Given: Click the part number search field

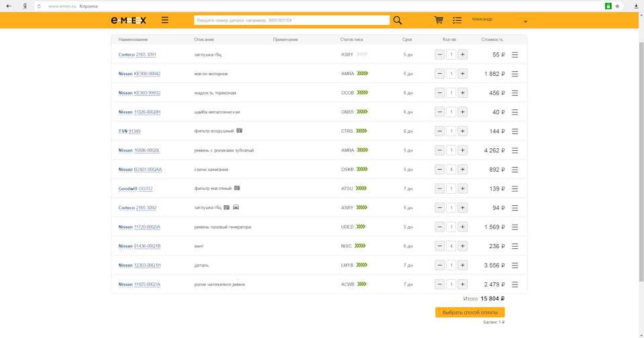Looking at the screenshot, I should click(291, 20).
